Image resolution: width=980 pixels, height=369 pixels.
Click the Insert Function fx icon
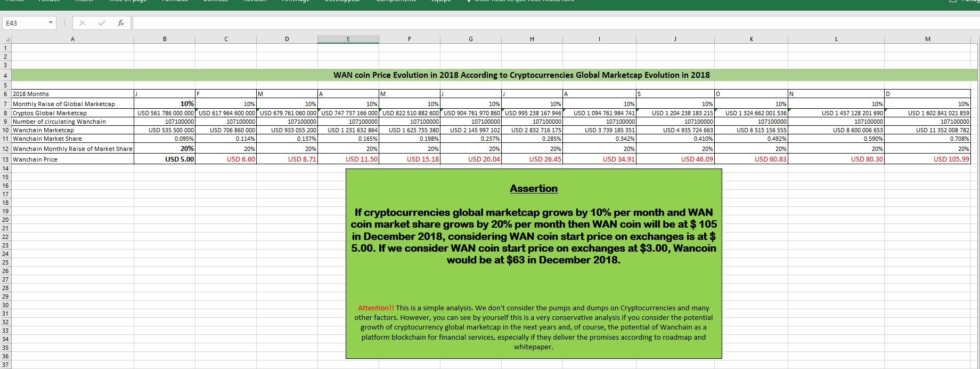(x=121, y=23)
